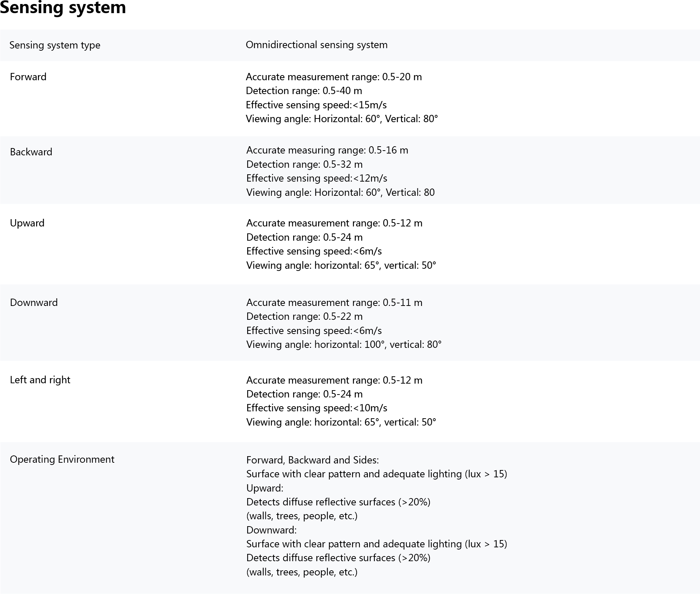Click Backward effective sensing speed <12m/s

tap(317, 178)
